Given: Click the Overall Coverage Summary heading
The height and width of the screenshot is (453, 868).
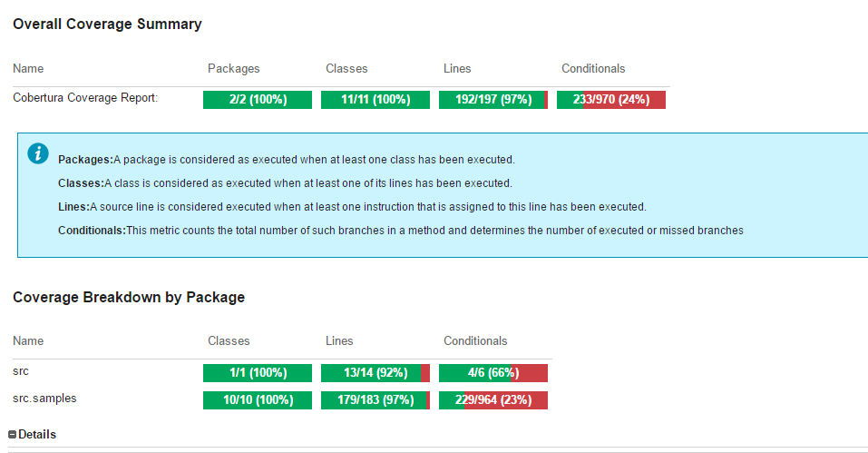Looking at the screenshot, I should coord(107,25).
